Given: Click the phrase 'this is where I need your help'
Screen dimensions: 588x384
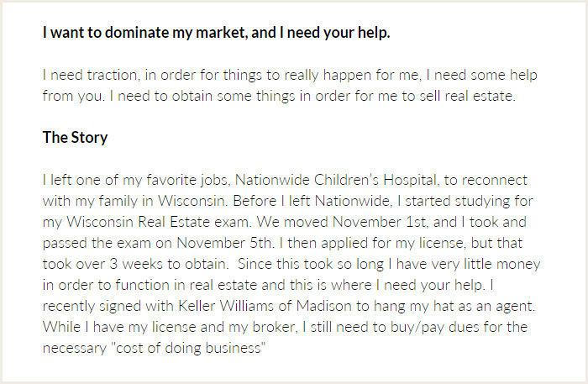Looking at the screenshot, I should [x=386, y=286].
